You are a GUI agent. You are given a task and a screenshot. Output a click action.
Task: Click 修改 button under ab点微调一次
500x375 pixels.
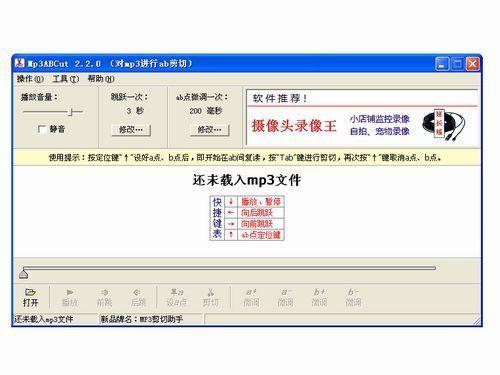pyautogui.click(x=209, y=130)
